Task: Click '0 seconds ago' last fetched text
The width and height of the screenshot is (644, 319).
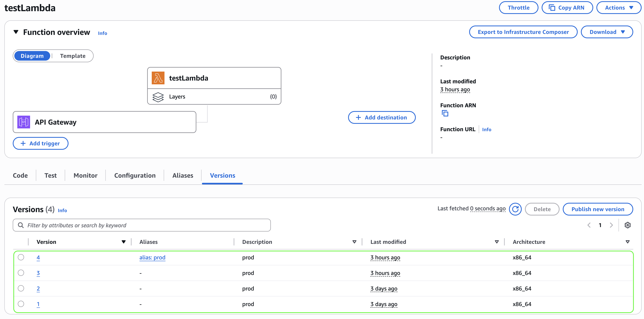Action: (x=488, y=208)
